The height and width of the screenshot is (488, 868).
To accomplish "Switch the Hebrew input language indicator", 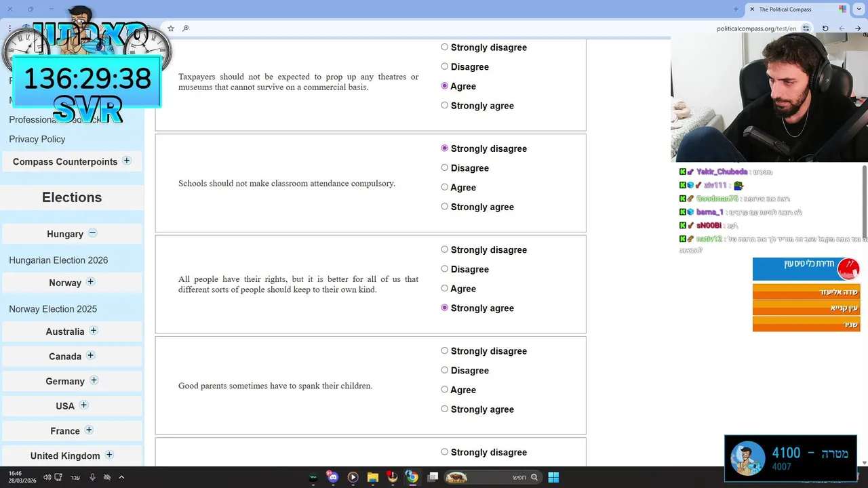I will point(75,477).
